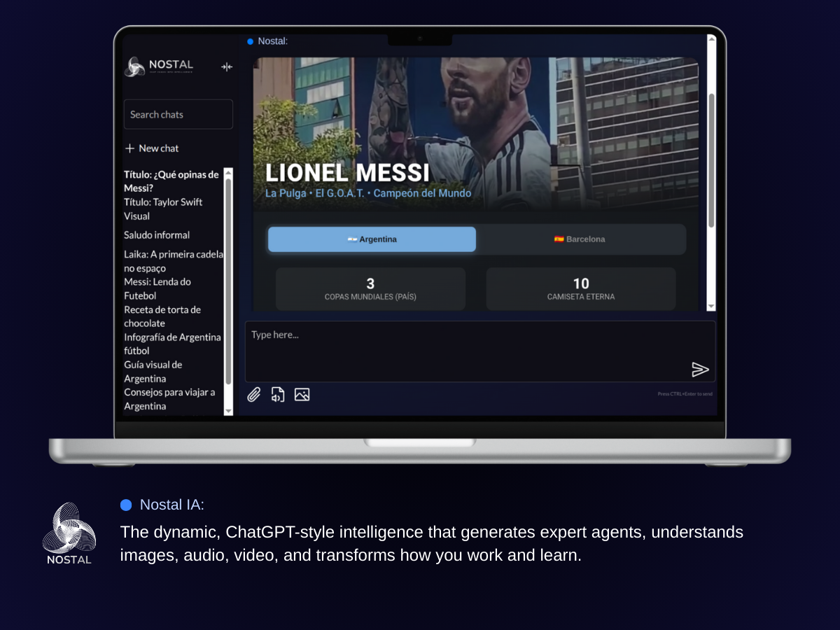Click the conversation scrollbar down arrow
The height and width of the screenshot is (630, 840).
711,307
